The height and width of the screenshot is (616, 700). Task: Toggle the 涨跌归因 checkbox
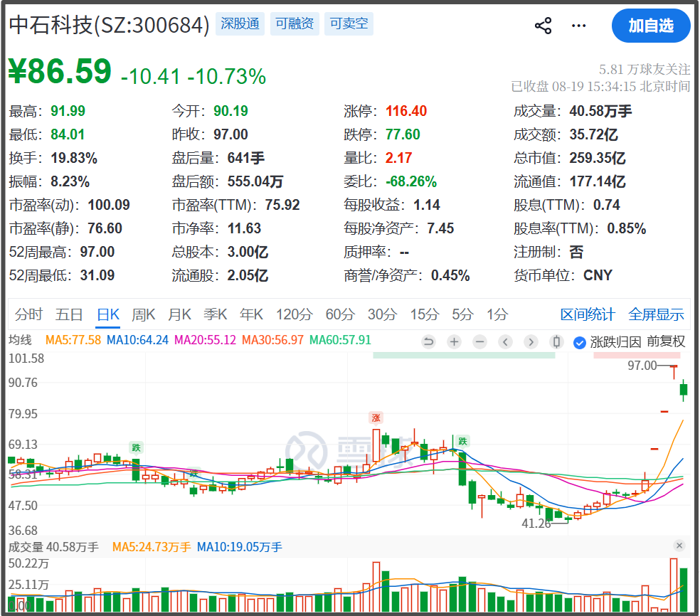(x=580, y=342)
